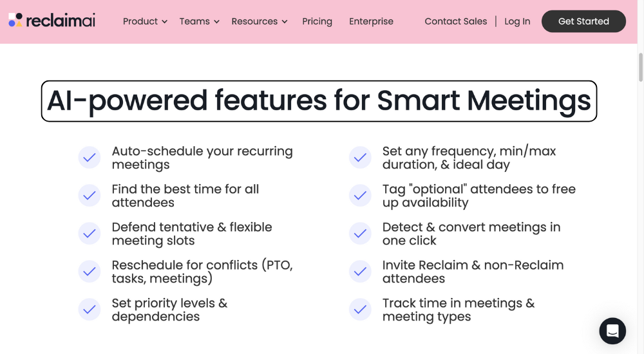Click checkmark beside Reschedule for conflicts

click(x=90, y=272)
